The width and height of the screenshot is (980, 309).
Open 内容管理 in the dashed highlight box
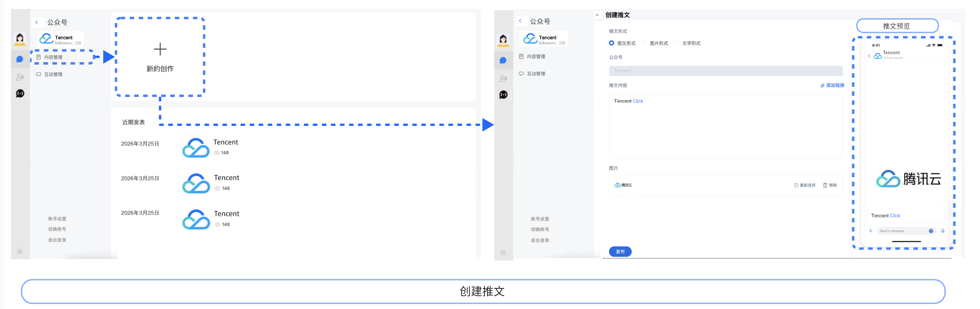point(53,57)
